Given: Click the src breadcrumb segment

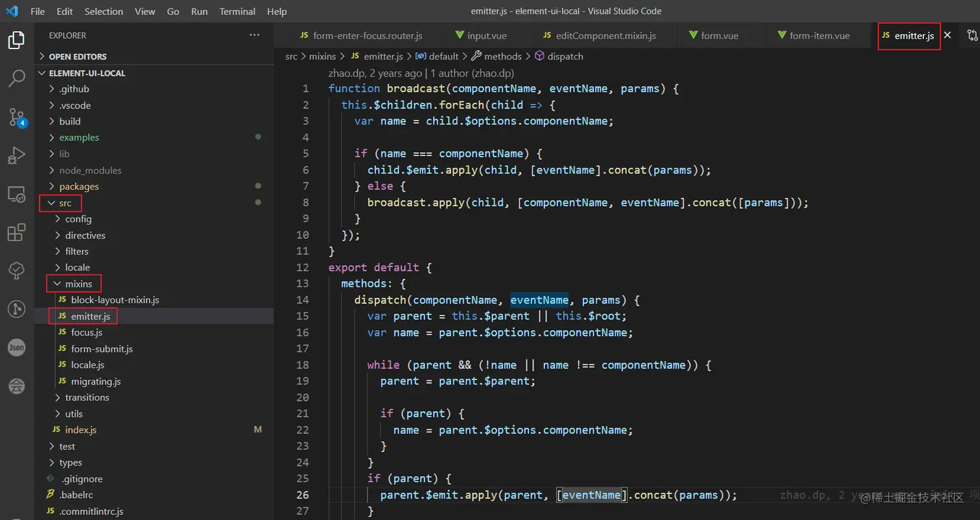Looking at the screenshot, I should [291, 56].
